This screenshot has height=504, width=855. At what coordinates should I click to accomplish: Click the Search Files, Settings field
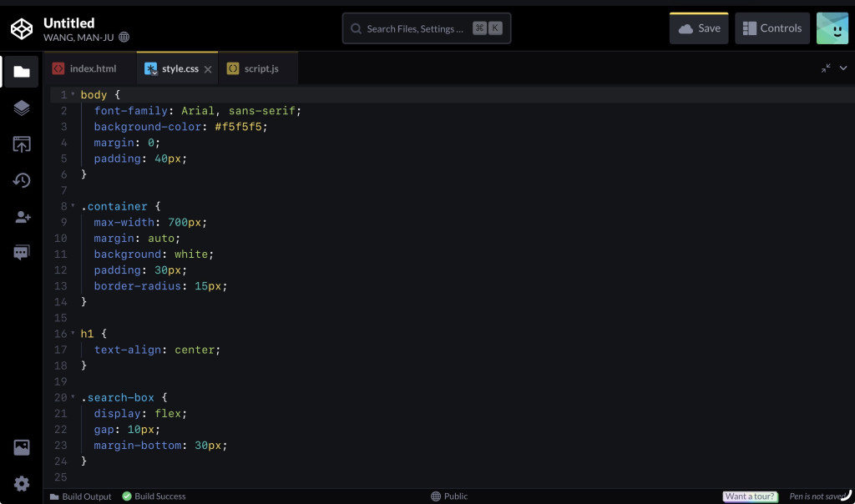427,28
